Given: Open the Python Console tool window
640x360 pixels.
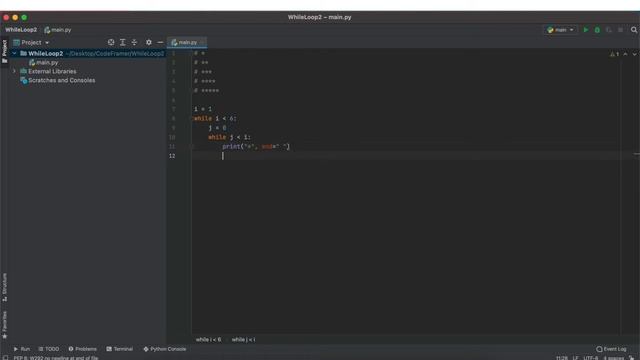Looking at the screenshot, I should (164, 349).
